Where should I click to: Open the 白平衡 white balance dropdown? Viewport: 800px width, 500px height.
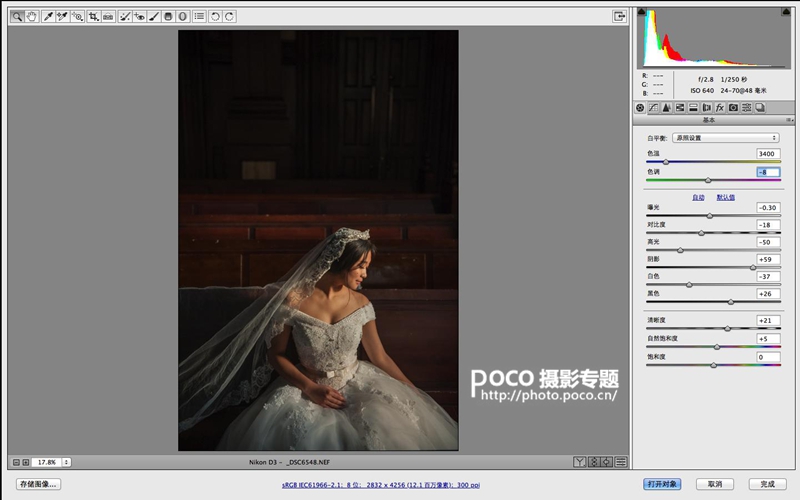point(726,138)
